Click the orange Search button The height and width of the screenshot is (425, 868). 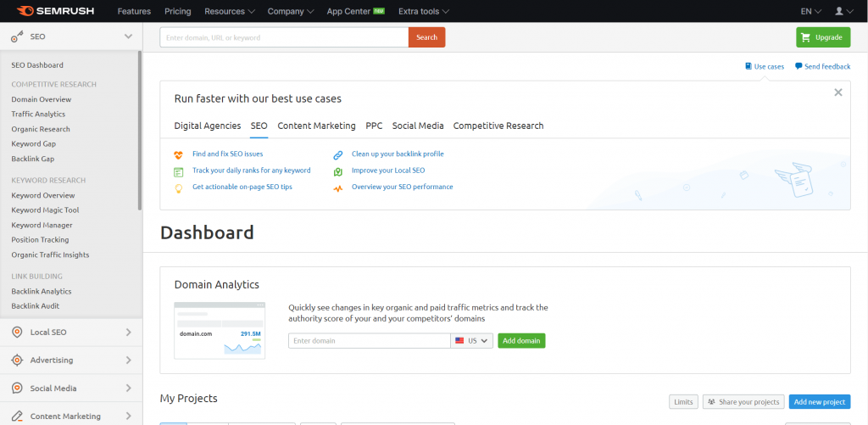point(427,37)
